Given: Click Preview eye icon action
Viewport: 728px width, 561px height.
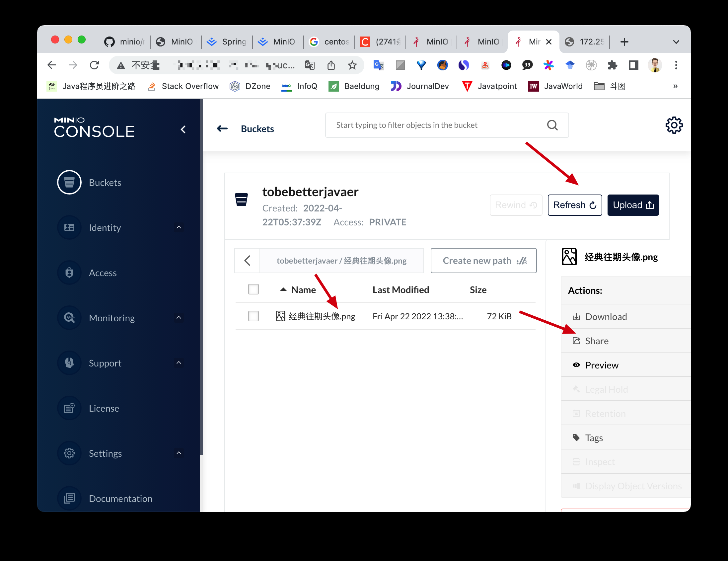Looking at the screenshot, I should (576, 365).
